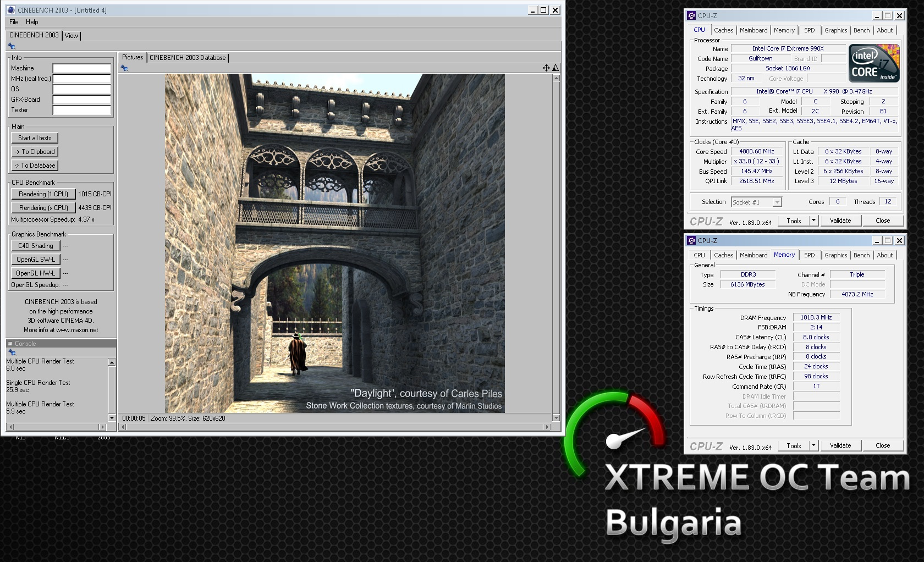Click Validate in lower CPU-Z window
Image resolution: width=924 pixels, height=562 pixels.
[x=840, y=445]
